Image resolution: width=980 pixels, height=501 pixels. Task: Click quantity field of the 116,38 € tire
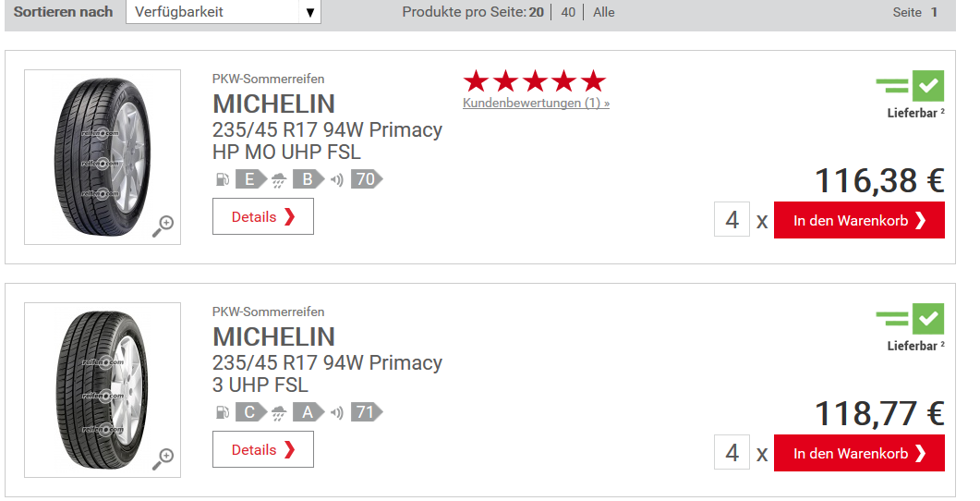click(x=732, y=220)
